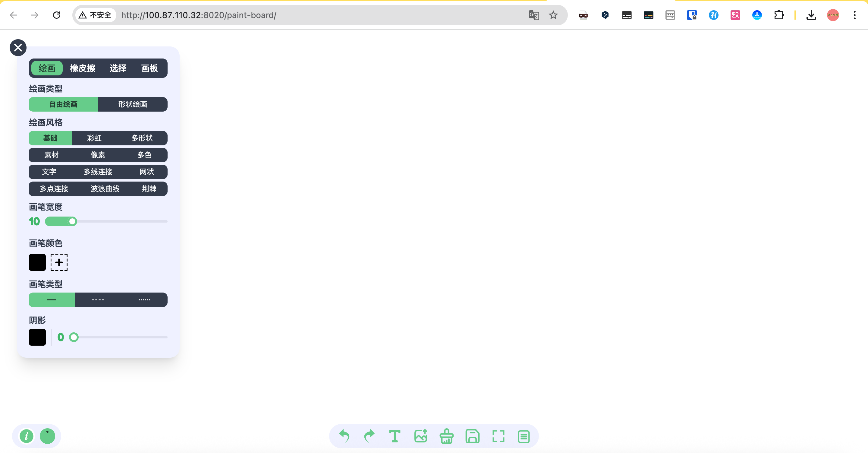Clear the canvas with the broom icon
The height and width of the screenshot is (453, 868).
click(446, 436)
